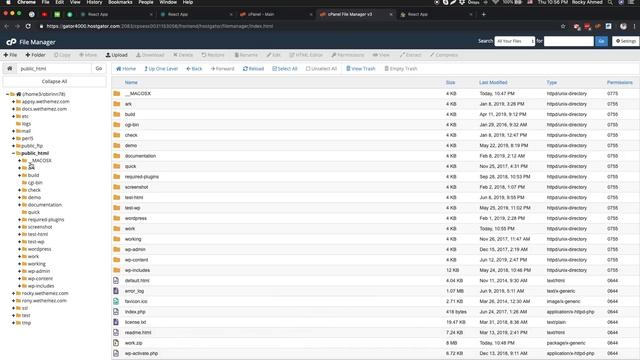Viewport: 640px width, 360px height.
Task: Click Go next to the path field
Action: point(99,69)
